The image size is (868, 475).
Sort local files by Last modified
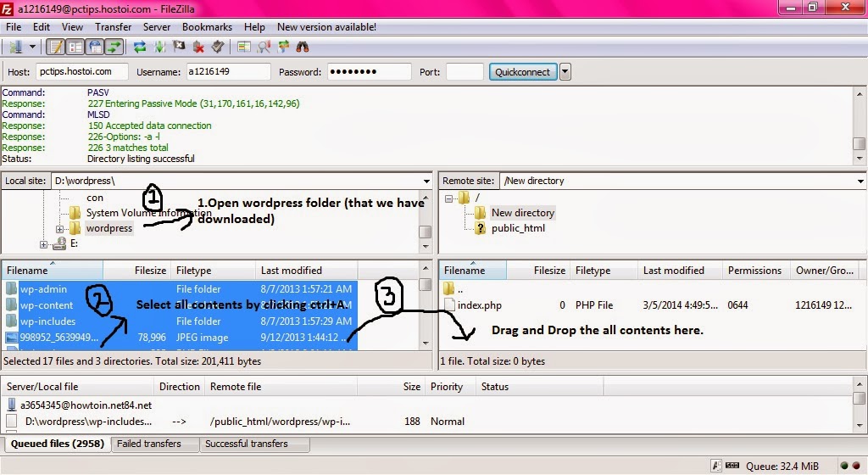(306, 271)
